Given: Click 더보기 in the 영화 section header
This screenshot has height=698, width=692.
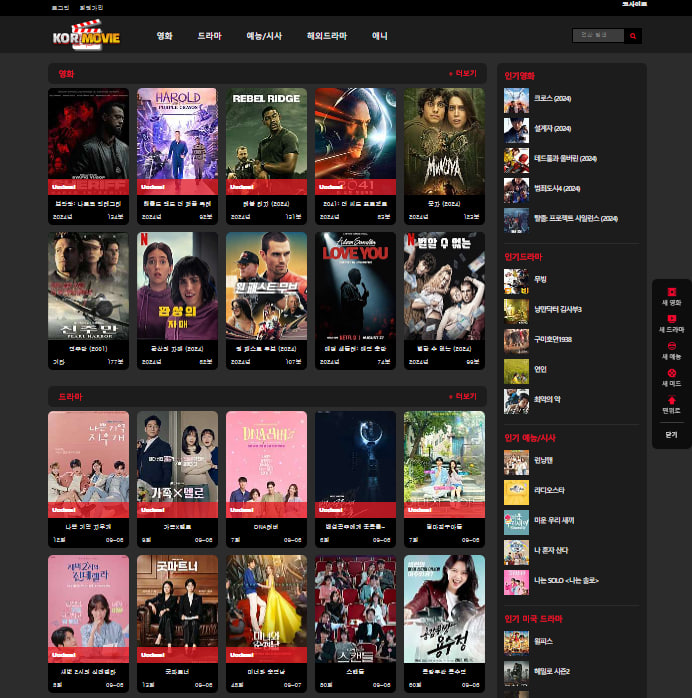Looking at the screenshot, I should pyautogui.click(x=463, y=73).
